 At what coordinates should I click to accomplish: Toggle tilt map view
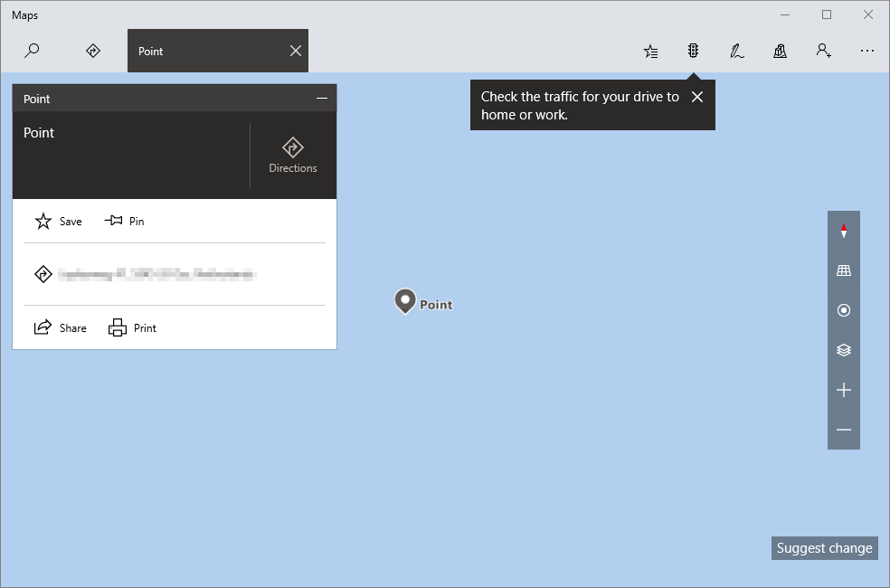(x=844, y=270)
